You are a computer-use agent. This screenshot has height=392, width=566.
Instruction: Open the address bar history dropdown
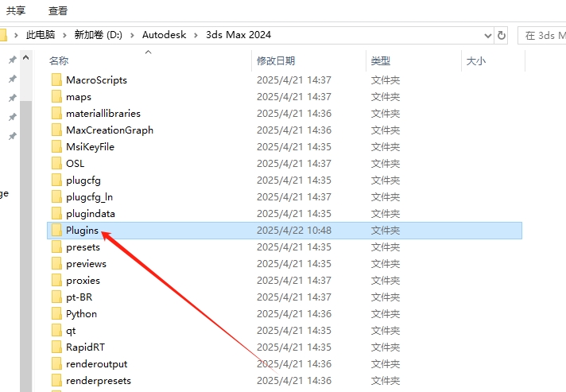click(x=488, y=35)
